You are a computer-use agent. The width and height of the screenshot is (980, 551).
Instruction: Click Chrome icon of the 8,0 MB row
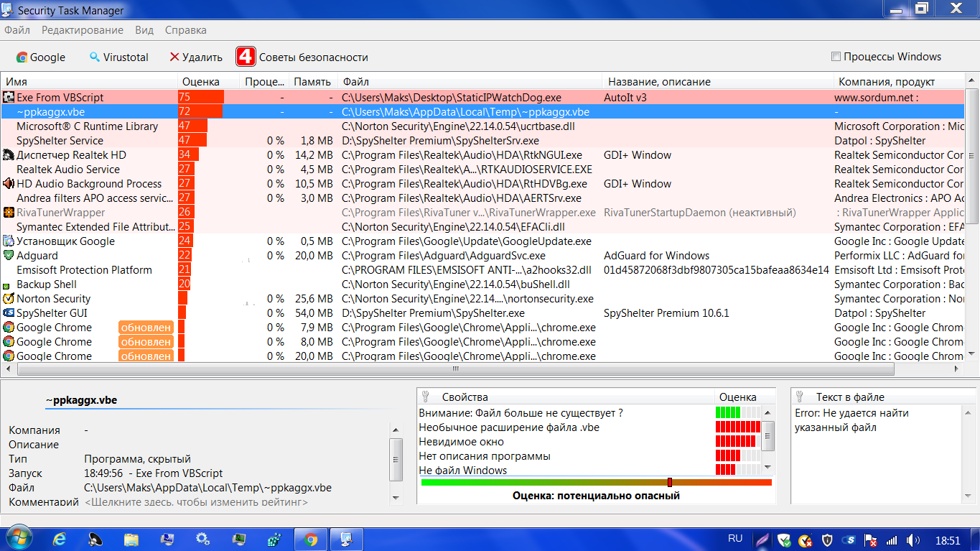click(9, 341)
